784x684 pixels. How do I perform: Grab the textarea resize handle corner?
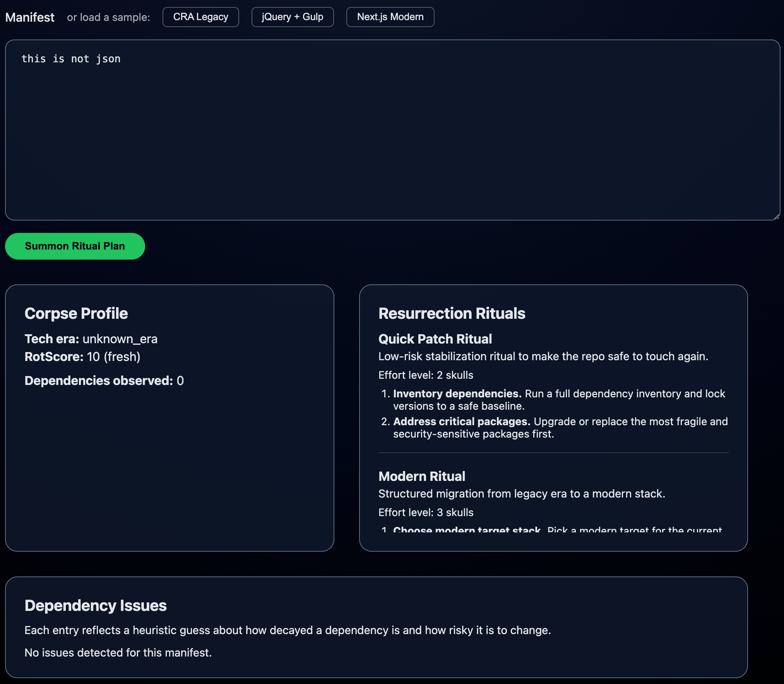(776, 217)
